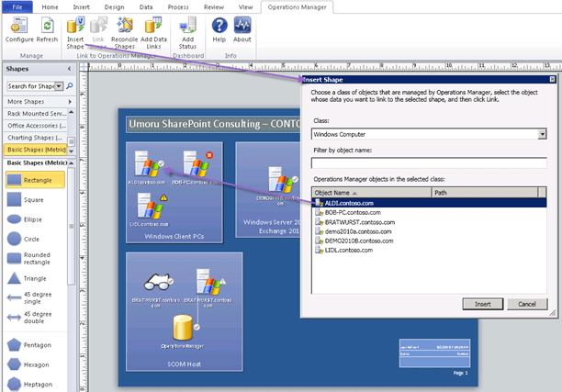Open the File tab

[17, 6]
